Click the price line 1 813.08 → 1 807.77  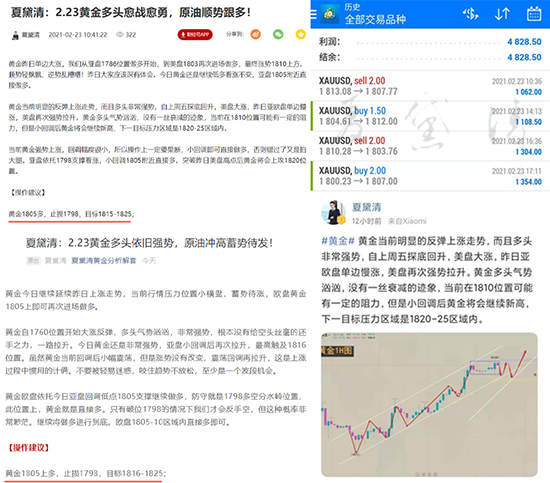coord(358,92)
